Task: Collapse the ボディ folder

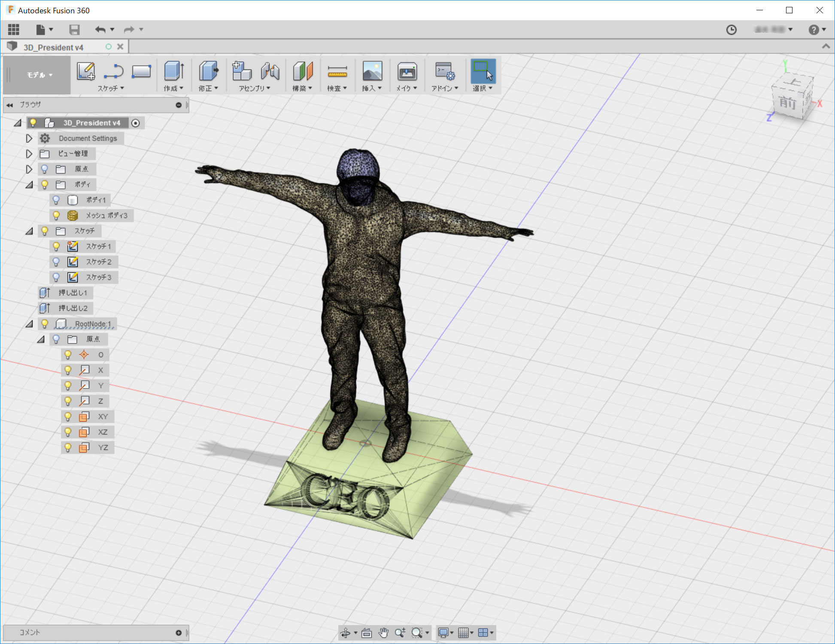Action: point(29,185)
